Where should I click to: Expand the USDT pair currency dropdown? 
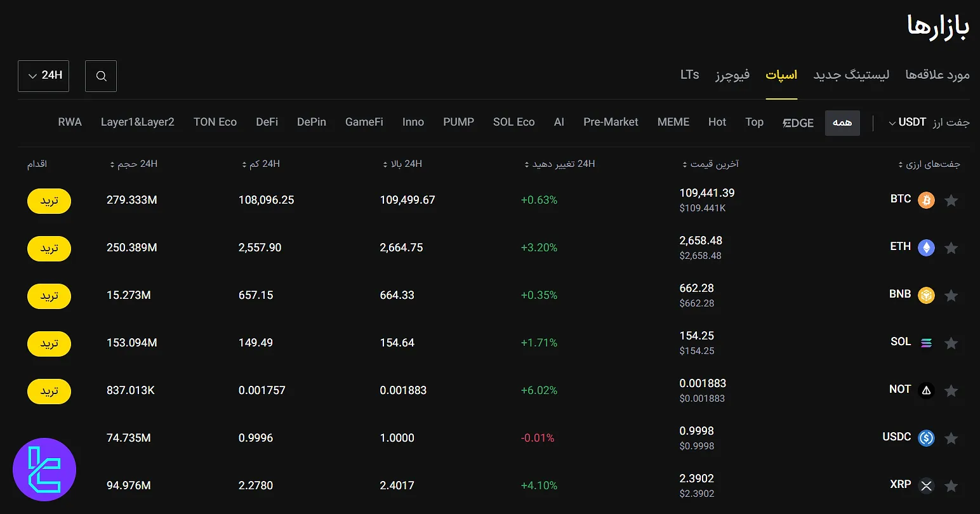(908, 122)
